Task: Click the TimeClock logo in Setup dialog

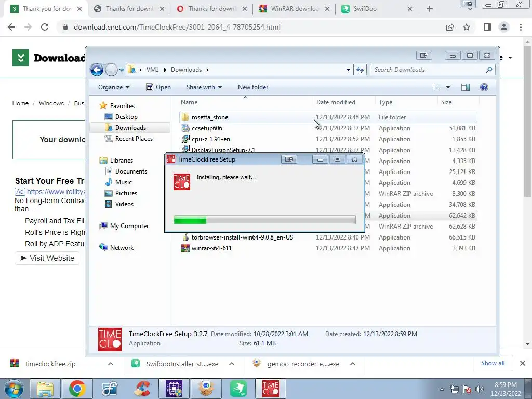Action: coord(182,182)
